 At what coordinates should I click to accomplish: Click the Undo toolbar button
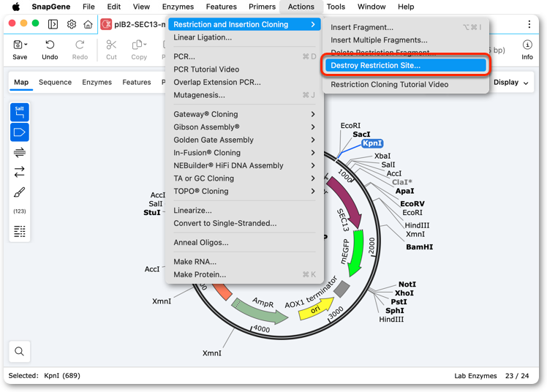pos(50,50)
